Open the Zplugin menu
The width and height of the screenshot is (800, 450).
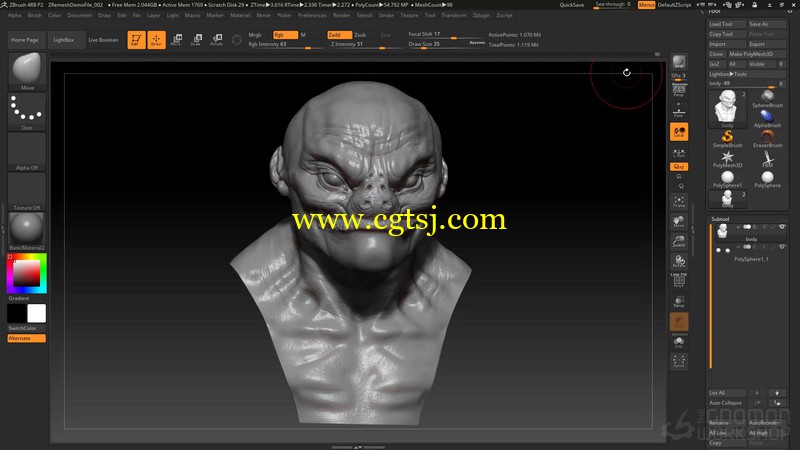pyautogui.click(x=481, y=15)
